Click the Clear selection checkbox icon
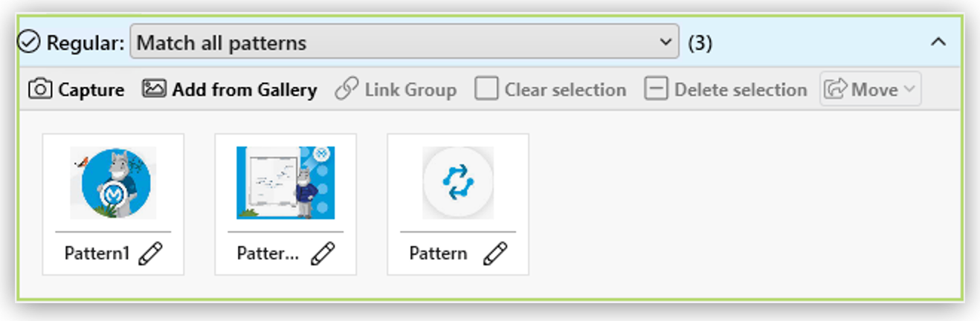The image size is (980, 321). [486, 90]
